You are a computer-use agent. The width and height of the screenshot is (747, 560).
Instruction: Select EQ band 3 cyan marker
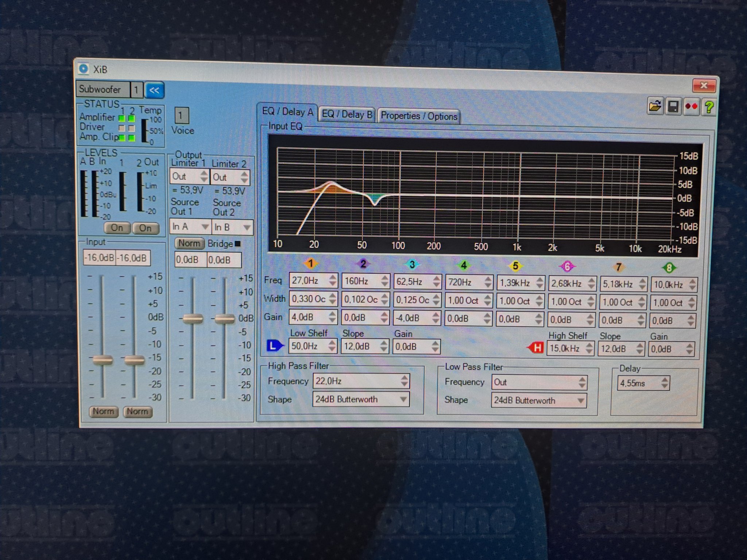coord(412,264)
